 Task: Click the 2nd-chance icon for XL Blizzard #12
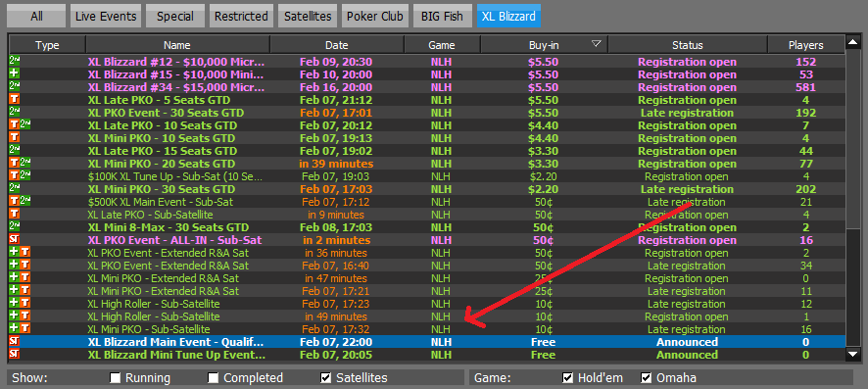[15, 62]
